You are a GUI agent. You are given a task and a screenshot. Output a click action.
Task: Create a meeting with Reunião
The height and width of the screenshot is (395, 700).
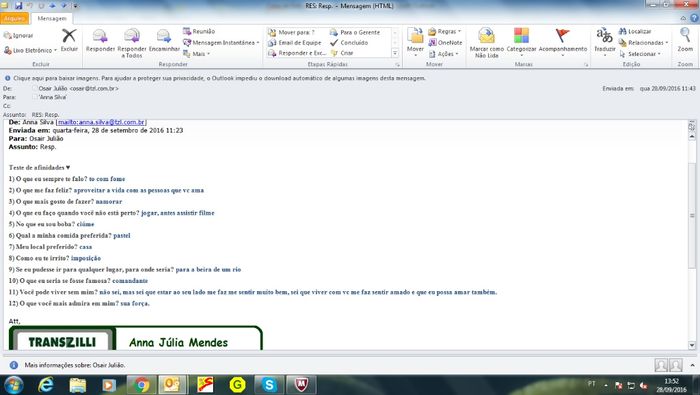pyautogui.click(x=199, y=31)
